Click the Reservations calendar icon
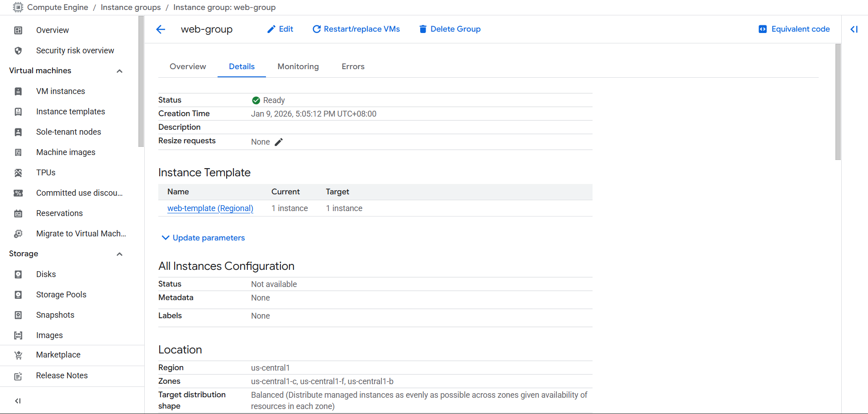The image size is (868, 414). coord(18,213)
